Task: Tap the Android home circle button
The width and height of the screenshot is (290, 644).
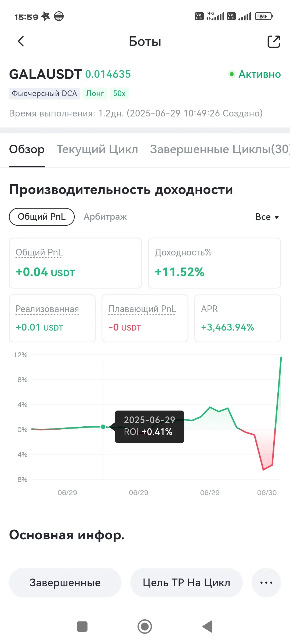Action: click(x=145, y=627)
